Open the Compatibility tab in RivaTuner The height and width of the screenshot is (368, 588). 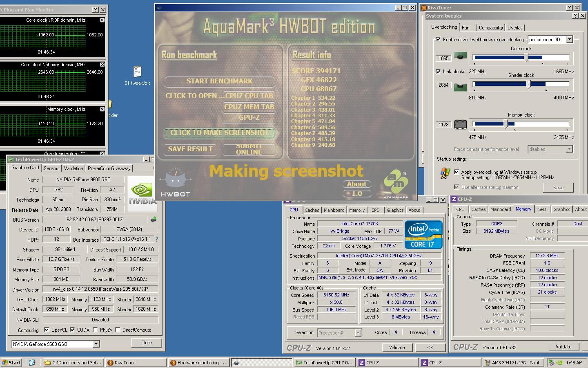[490, 28]
